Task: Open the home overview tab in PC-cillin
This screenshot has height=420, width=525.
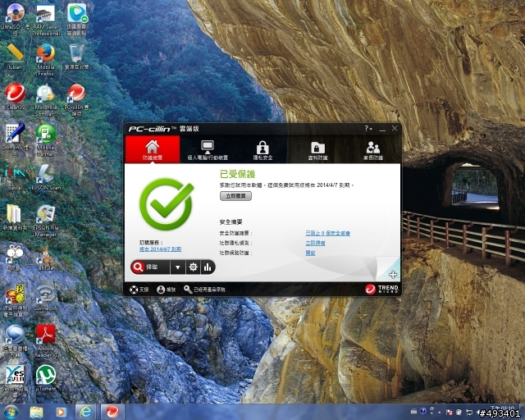Action: 153,149
